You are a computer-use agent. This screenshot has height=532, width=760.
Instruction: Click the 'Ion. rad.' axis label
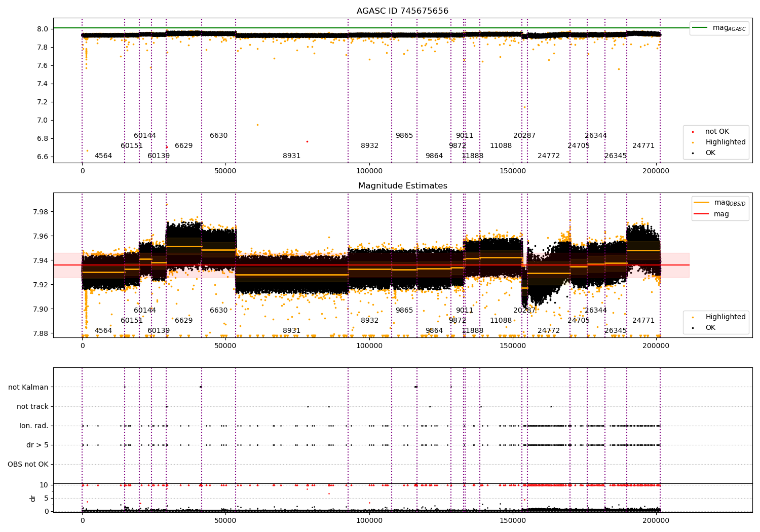[x=34, y=426]
